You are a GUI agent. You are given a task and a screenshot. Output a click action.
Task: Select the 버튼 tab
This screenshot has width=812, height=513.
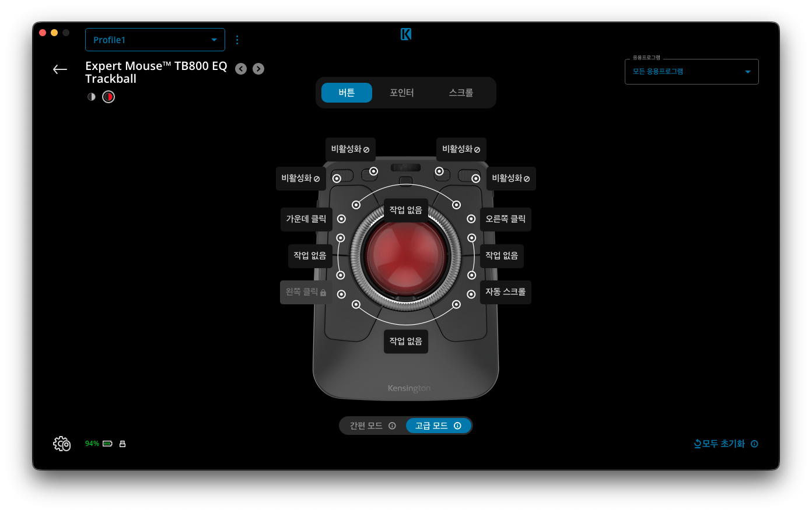pos(346,93)
